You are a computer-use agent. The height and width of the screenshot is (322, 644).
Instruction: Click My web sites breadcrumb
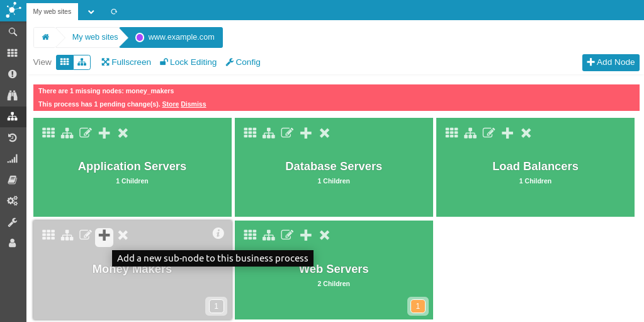coord(95,37)
